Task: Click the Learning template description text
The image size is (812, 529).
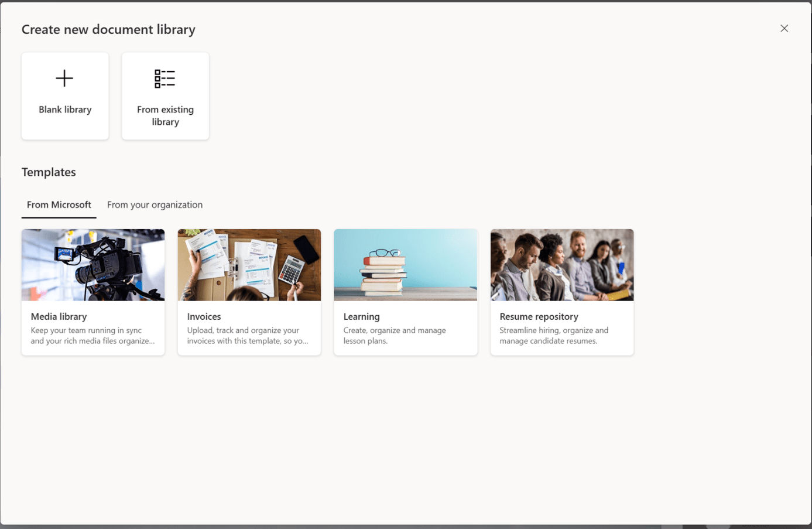Action: 394,335
